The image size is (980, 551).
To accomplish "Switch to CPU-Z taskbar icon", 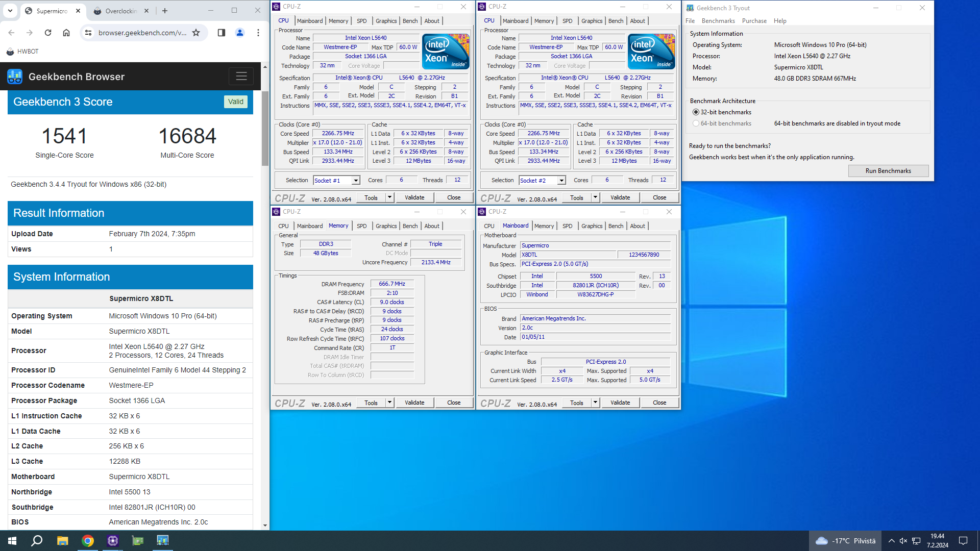I will pyautogui.click(x=113, y=541).
